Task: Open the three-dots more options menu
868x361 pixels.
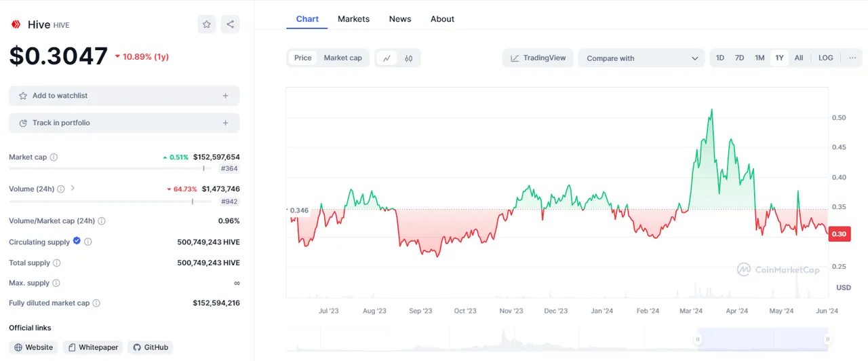Action: [852, 58]
